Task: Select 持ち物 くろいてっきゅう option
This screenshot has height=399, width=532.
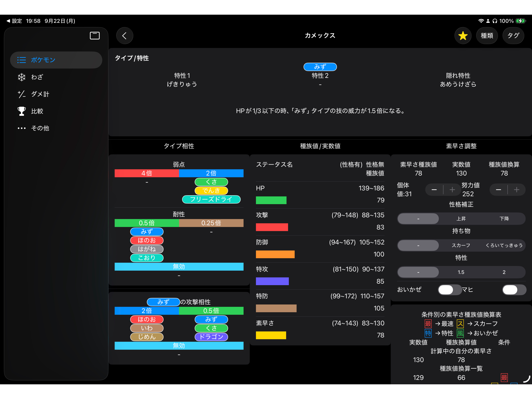Action: [x=504, y=245]
